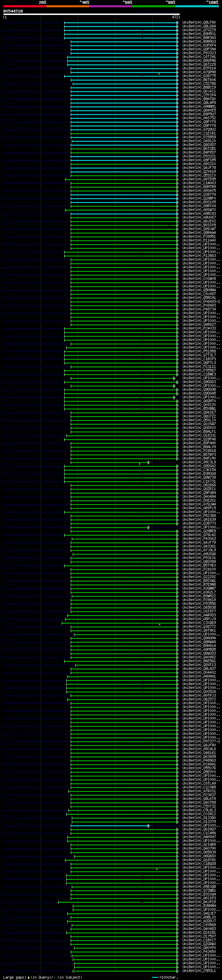
Task: Select hit label UniRef100_P13863
Action: (199, 256)
